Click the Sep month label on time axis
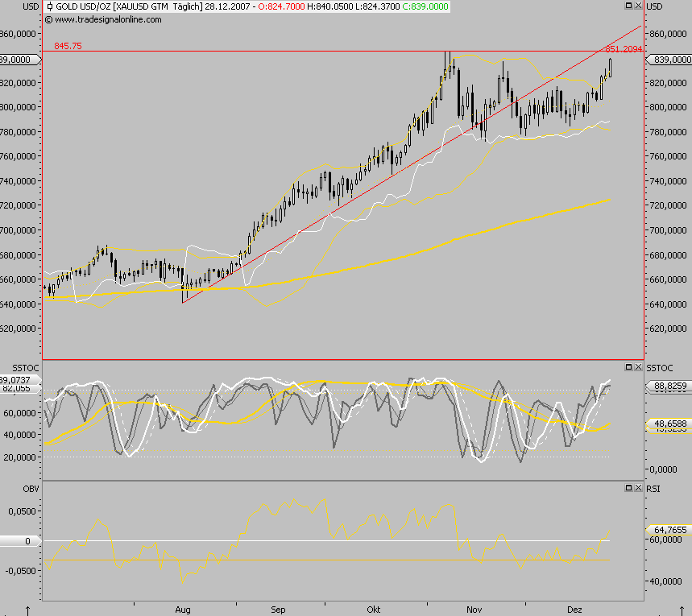 (x=278, y=610)
